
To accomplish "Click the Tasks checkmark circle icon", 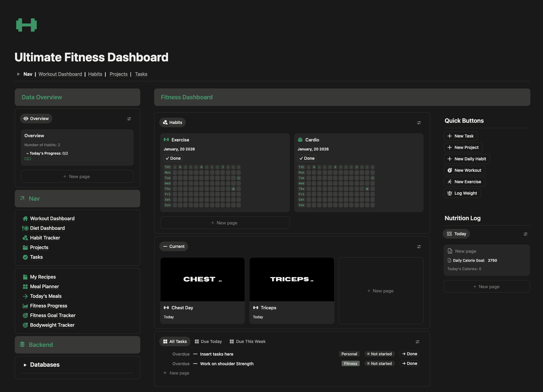I will (x=25, y=257).
